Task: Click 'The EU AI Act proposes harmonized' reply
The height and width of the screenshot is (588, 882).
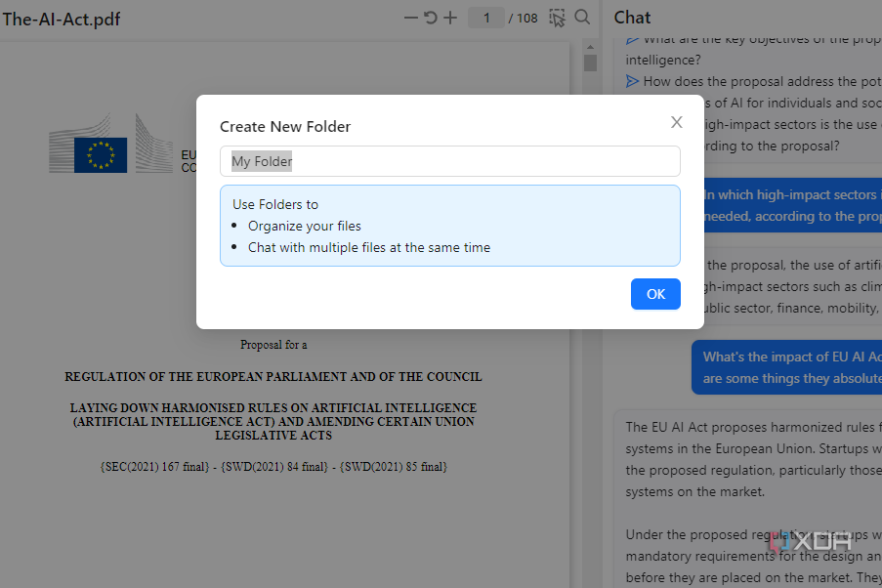Action: [x=754, y=459]
